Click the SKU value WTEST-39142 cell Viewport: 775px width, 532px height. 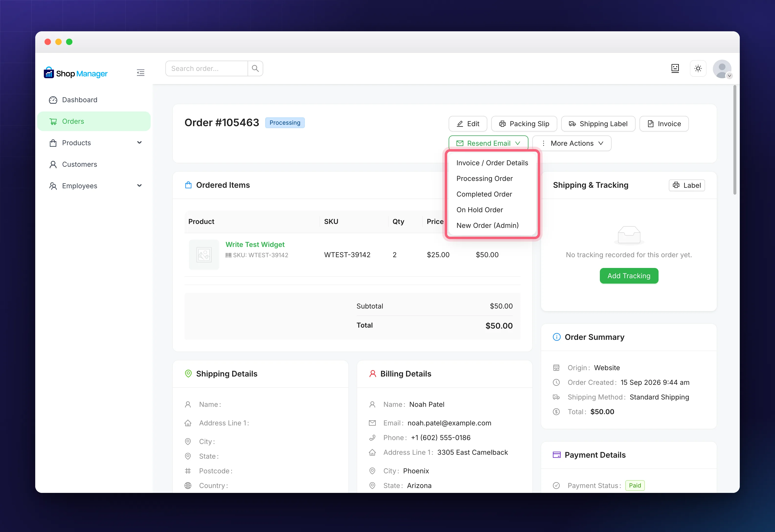(347, 255)
